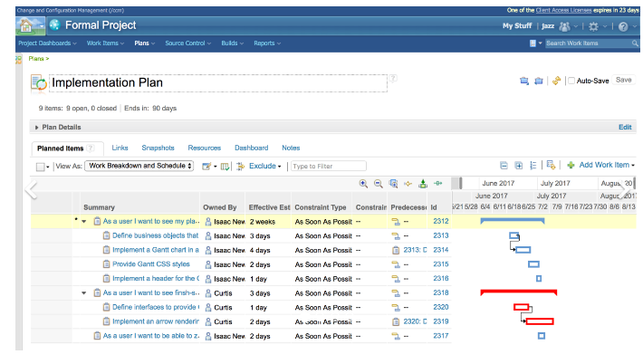Click the zoom out magnifier on Gantt toolbar
This screenshot has height=364, width=643.
tap(379, 183)
